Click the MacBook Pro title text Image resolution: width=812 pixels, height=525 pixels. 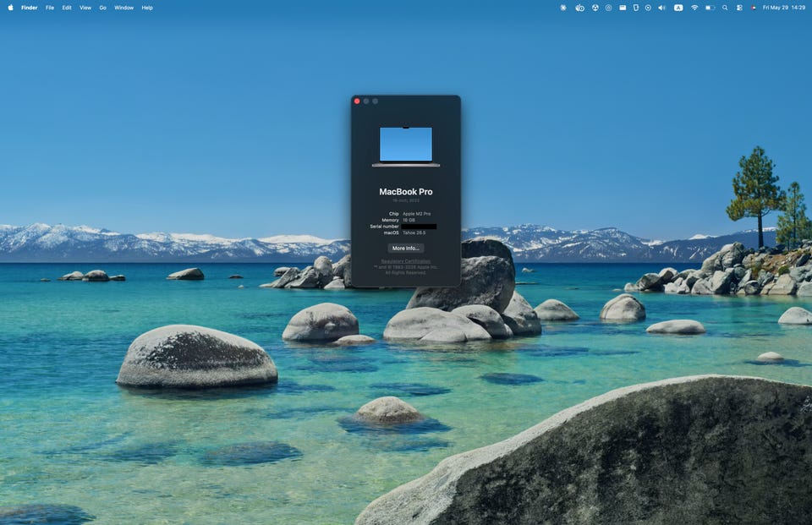[405, 192]
